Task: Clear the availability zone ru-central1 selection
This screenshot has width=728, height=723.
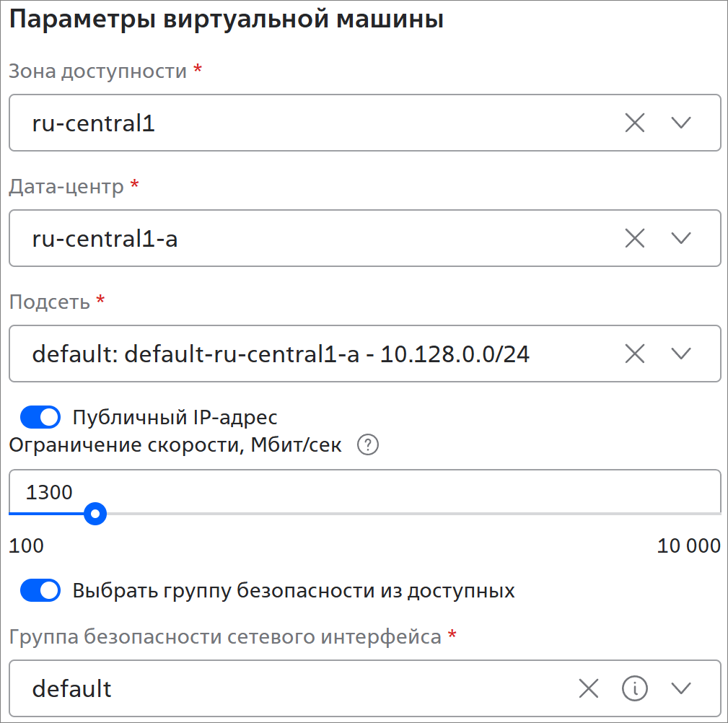Action: [634, 123]
